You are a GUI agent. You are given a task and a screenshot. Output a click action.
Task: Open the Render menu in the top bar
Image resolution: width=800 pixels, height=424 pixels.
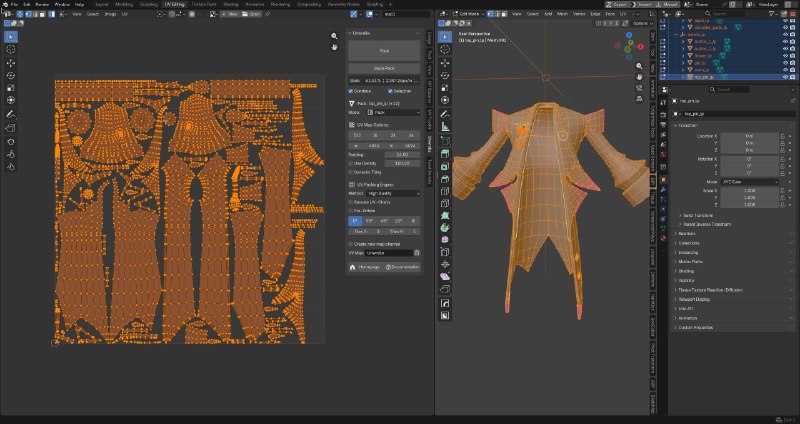[42, 4]
